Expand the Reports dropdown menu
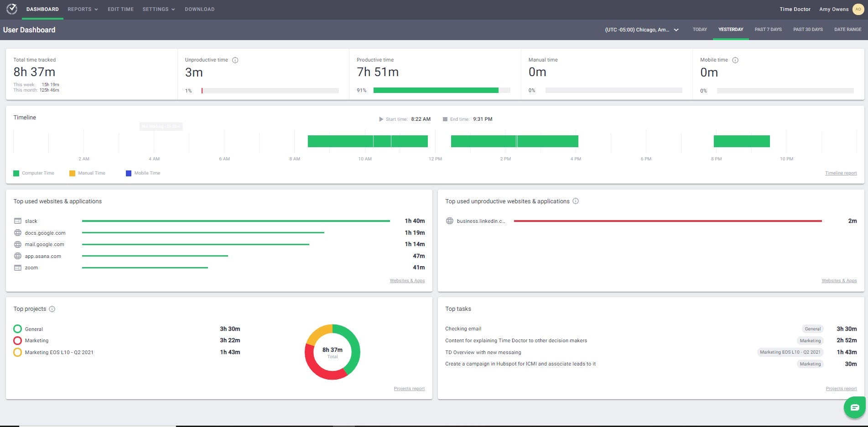Viewport: 868px width, 427px height. (83, 9)
